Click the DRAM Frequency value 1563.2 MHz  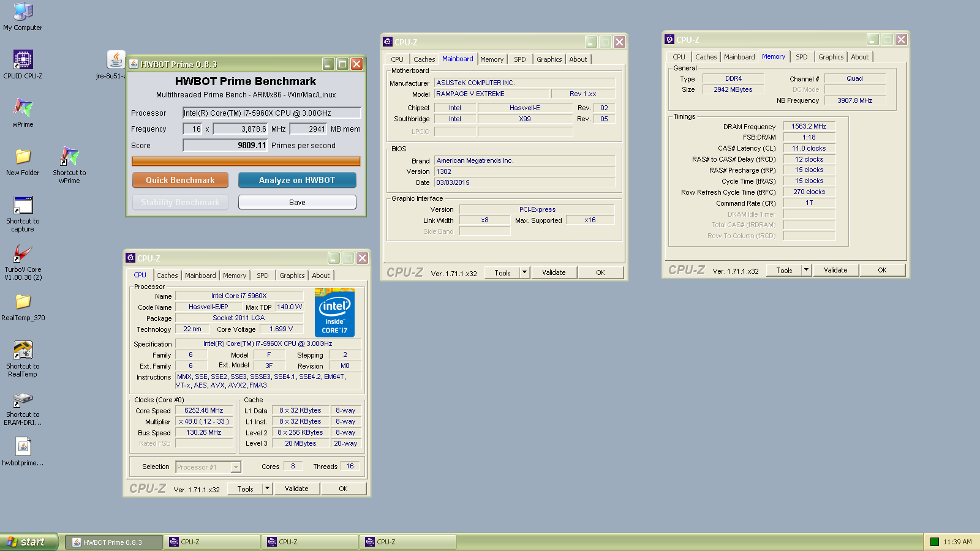tap(809, 126)
